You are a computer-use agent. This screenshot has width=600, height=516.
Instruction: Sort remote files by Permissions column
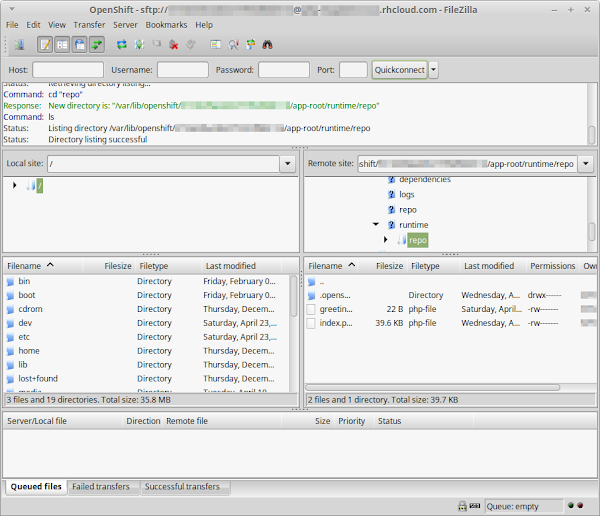[553, 266]
